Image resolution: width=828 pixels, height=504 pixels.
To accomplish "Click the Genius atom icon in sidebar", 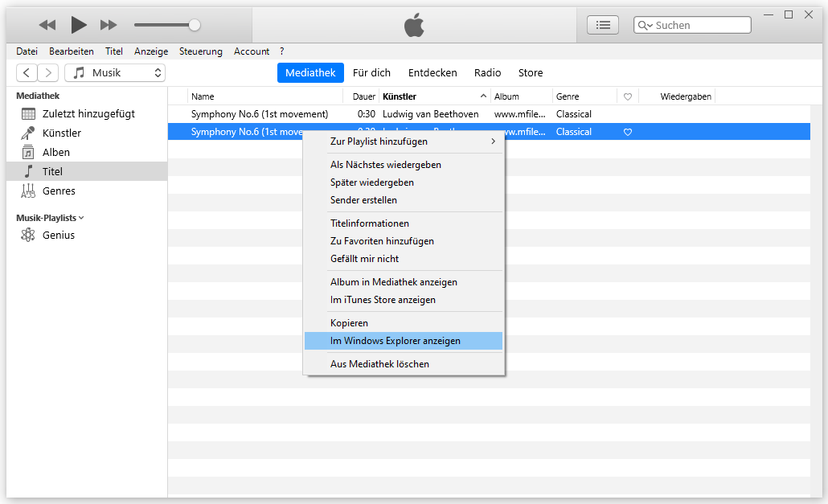I will pyautogui.click(x=28, y=235).
